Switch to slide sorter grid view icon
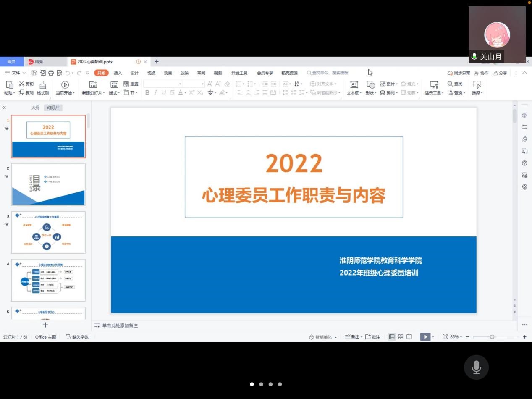The height and width of the screenshot is (399, 532). pos(401,337)
